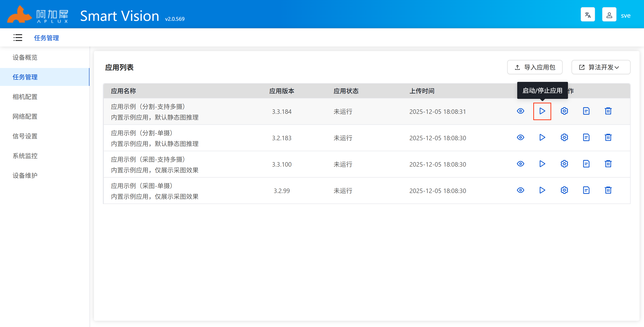Open gear settings for 分割-支持多摄 application

click(x=564, y=111)
